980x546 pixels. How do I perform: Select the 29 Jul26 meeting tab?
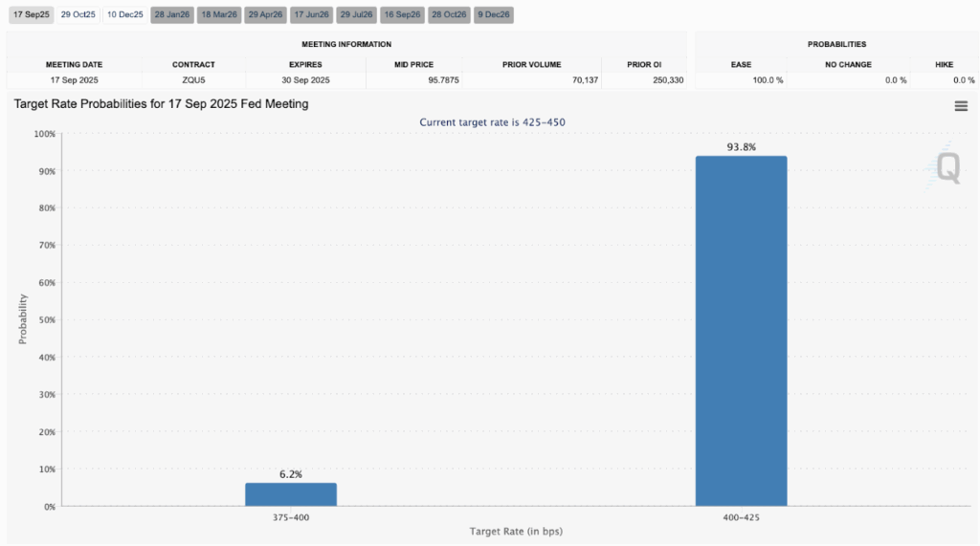356,14
